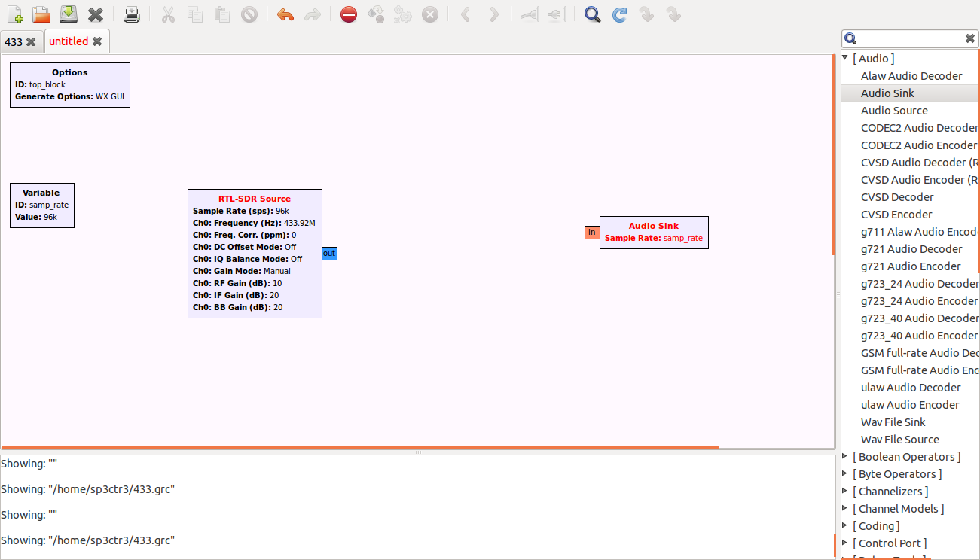Clear the block search field
Viewport: 980px width, 560px height.
point(970,38)
